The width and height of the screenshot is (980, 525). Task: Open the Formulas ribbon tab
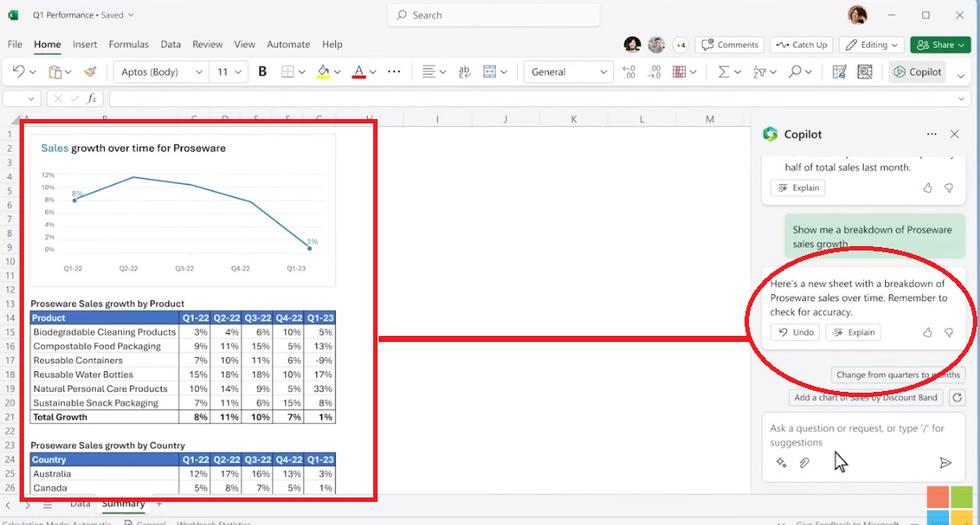[129, 44]
